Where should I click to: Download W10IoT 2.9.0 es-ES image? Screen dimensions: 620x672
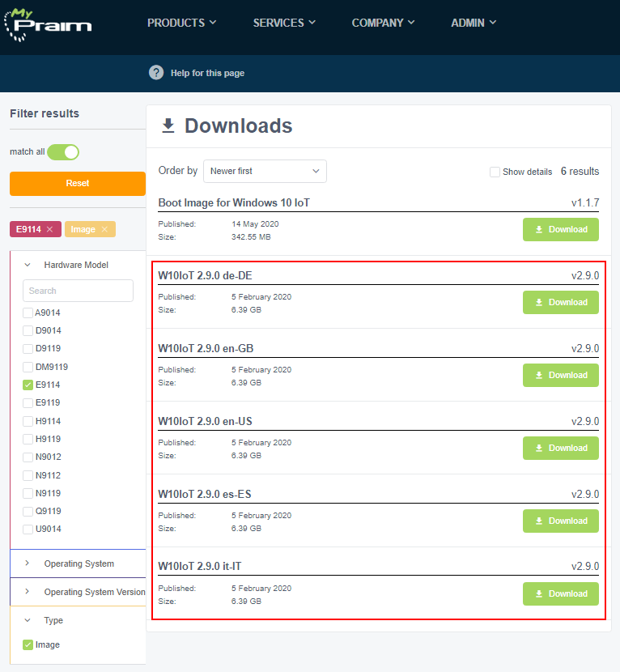[560, 521]
